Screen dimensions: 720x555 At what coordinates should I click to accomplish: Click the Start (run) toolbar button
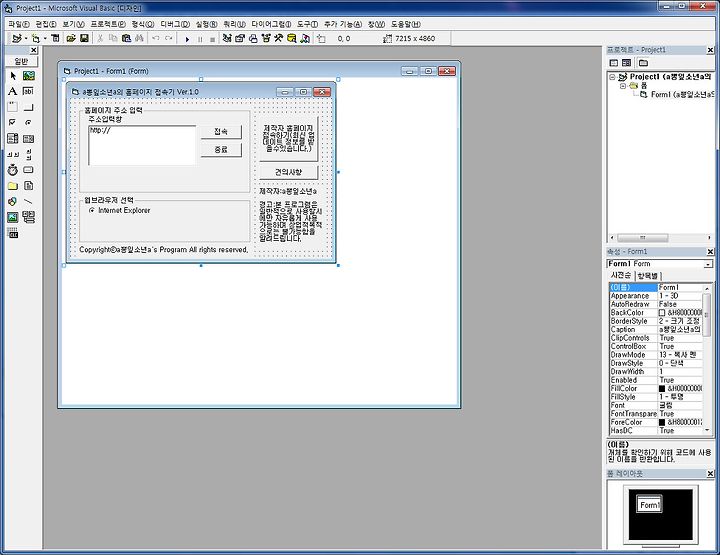point(187,39)
